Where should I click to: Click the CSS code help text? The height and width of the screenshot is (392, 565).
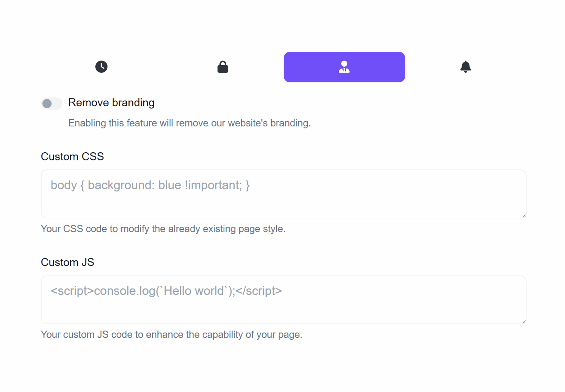click(163, 229)
